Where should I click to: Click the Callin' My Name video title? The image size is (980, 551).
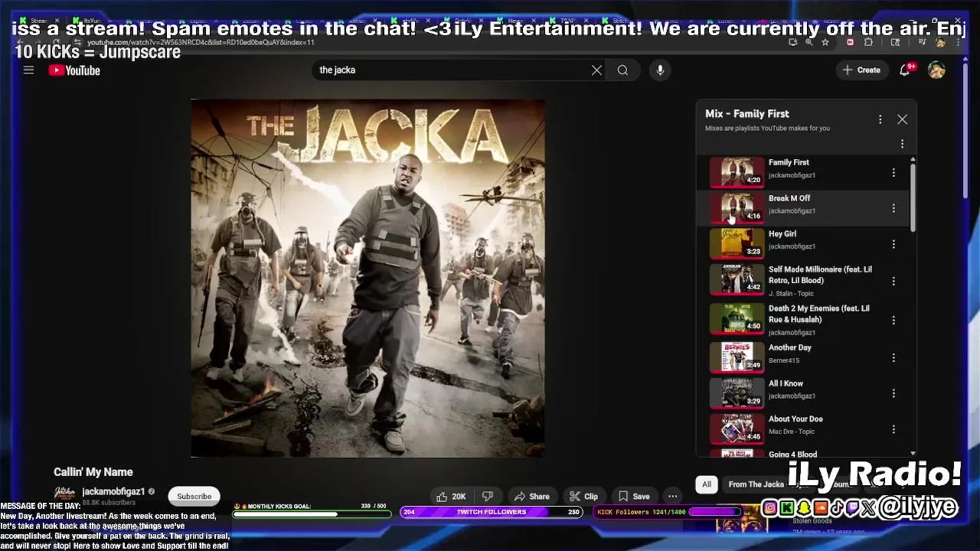[x=93, y=472]
